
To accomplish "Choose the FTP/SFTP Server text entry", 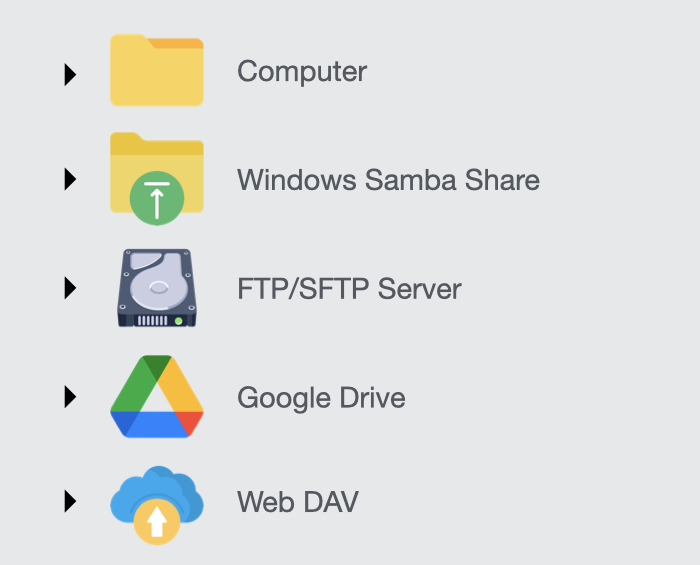I will point(349,289).
